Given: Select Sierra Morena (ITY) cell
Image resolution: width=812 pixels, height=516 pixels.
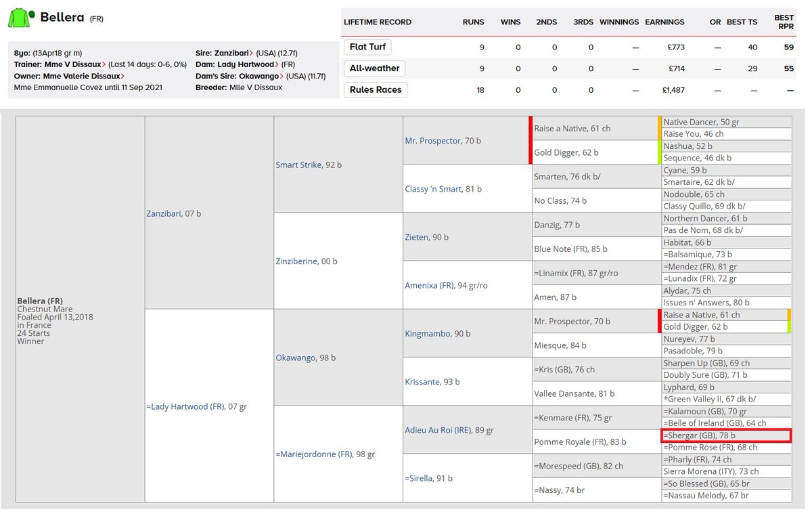Looking at the screenshot, I should pos(727,471).
